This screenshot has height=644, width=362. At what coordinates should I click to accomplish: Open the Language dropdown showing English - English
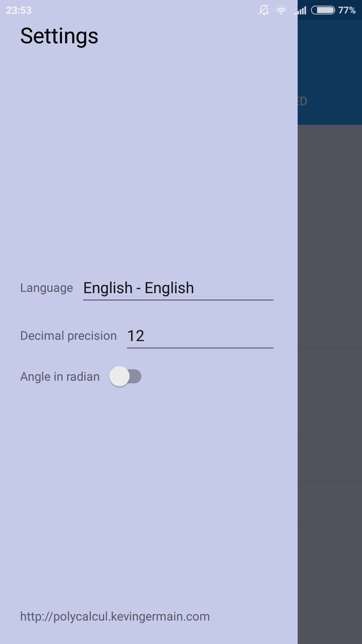pos(178,288)
